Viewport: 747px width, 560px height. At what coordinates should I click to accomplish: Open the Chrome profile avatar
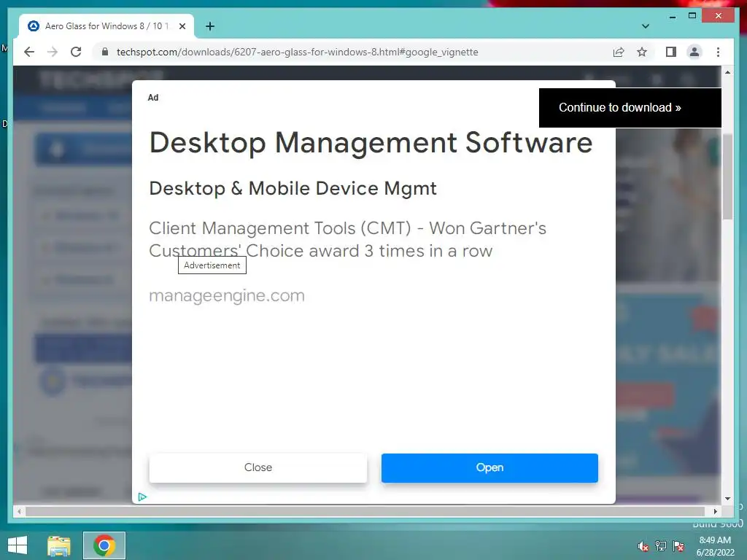694,52
